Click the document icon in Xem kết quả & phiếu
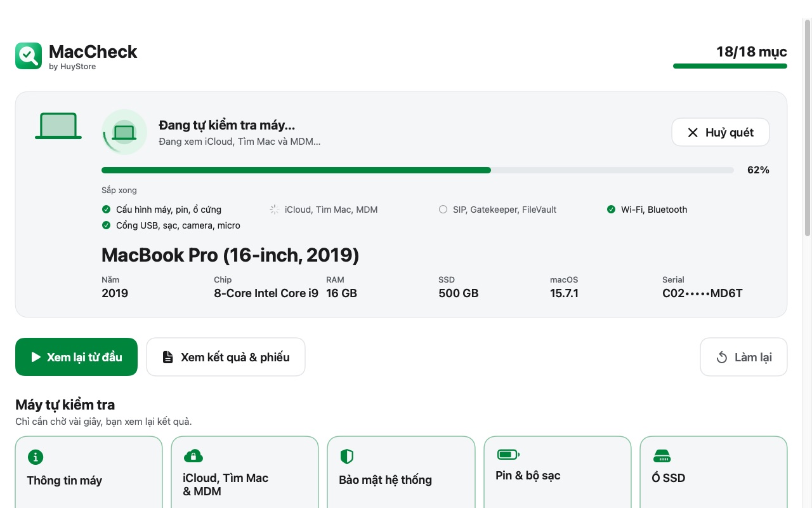 click(167, 357)
